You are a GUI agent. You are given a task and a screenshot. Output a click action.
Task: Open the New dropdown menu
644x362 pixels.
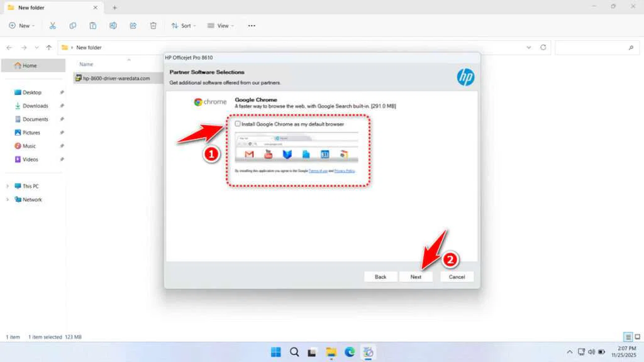tap(22, 26)
